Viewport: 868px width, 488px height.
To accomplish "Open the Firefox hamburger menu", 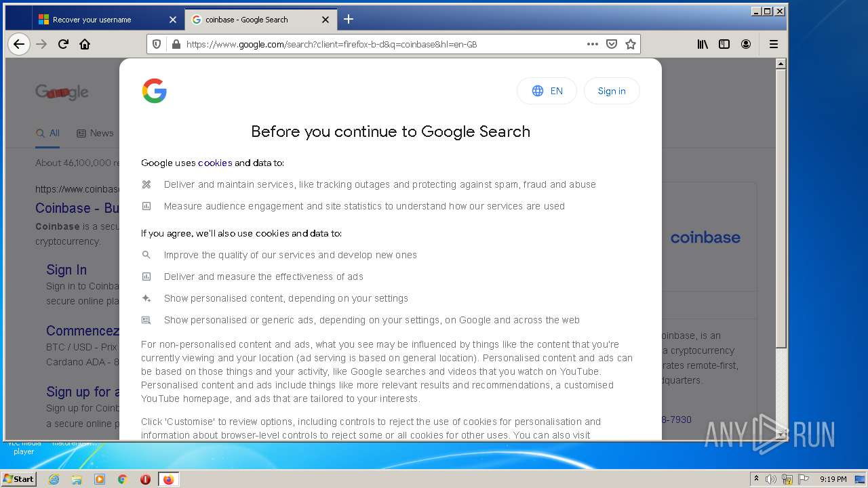I will pyautogui.click(x=773, y=44).
